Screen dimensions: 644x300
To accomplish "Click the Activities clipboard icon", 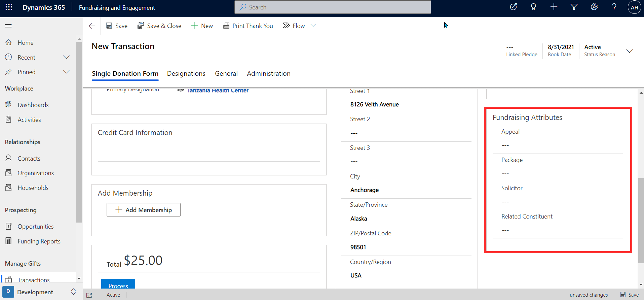I will pos(9,120).
